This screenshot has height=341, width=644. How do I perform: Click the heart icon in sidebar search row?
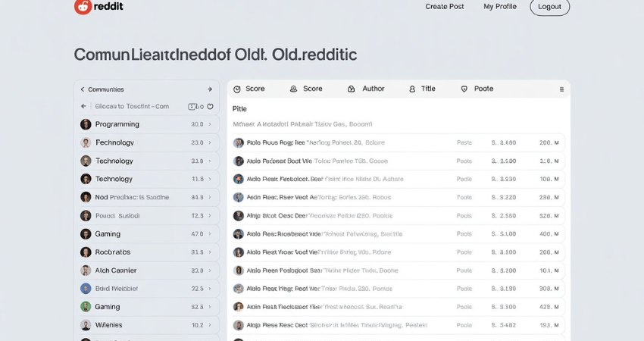[x=211, y=106]
